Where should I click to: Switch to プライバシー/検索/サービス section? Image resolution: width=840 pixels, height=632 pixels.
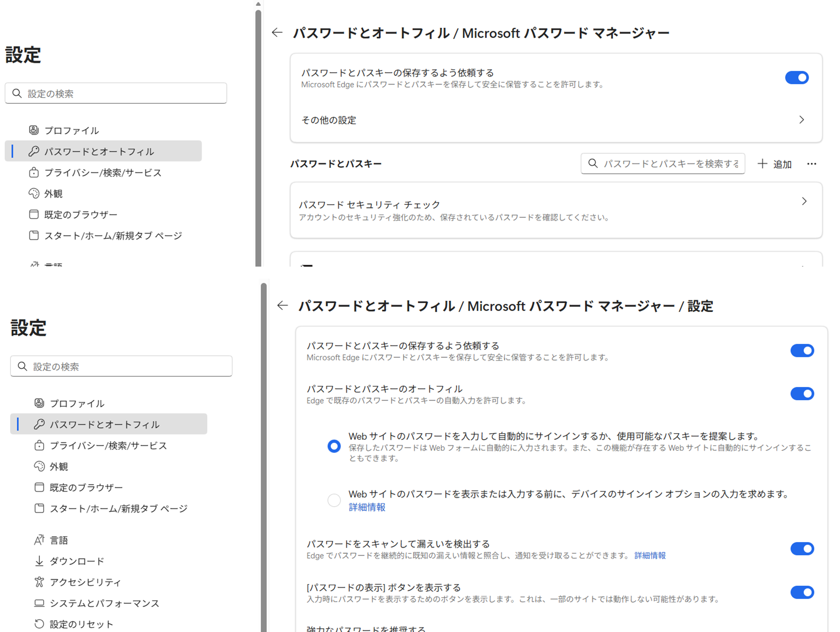[39, 445]
